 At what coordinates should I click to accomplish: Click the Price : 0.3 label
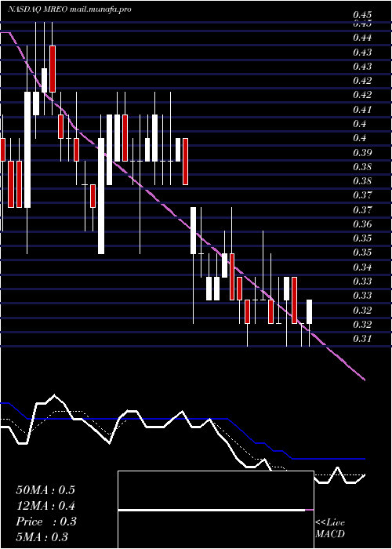coord(46,522)
